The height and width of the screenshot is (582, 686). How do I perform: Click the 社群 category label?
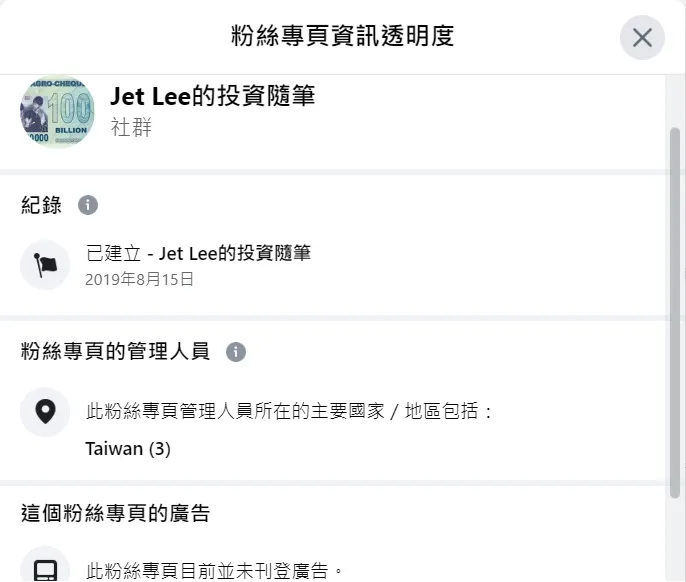tap(131, 128)
